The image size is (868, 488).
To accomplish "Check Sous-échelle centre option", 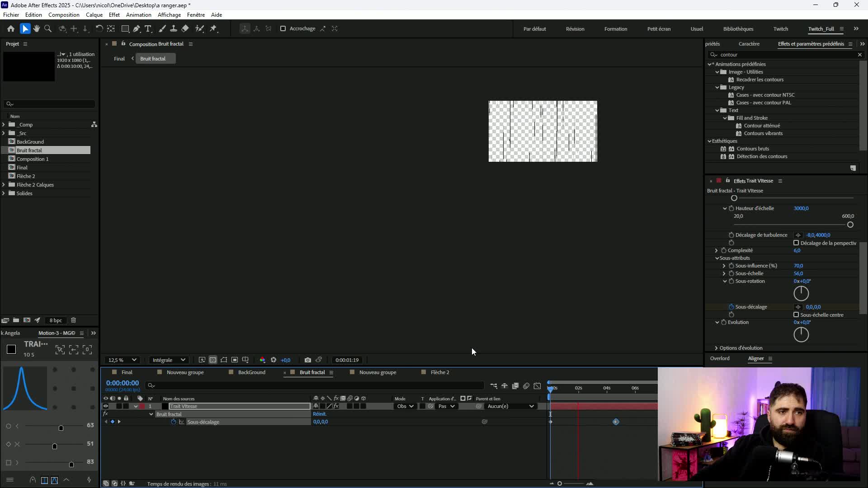I will 796,315.
